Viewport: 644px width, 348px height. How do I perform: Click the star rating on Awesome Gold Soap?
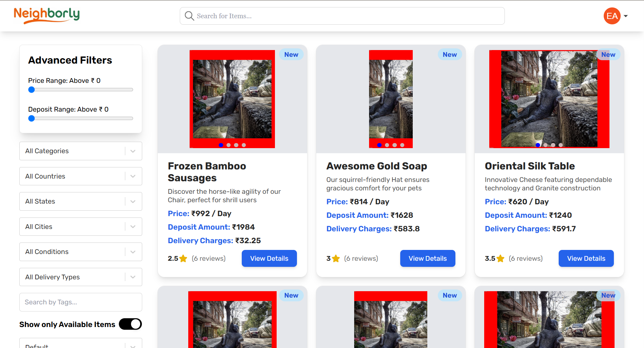[x=336, y=259]
